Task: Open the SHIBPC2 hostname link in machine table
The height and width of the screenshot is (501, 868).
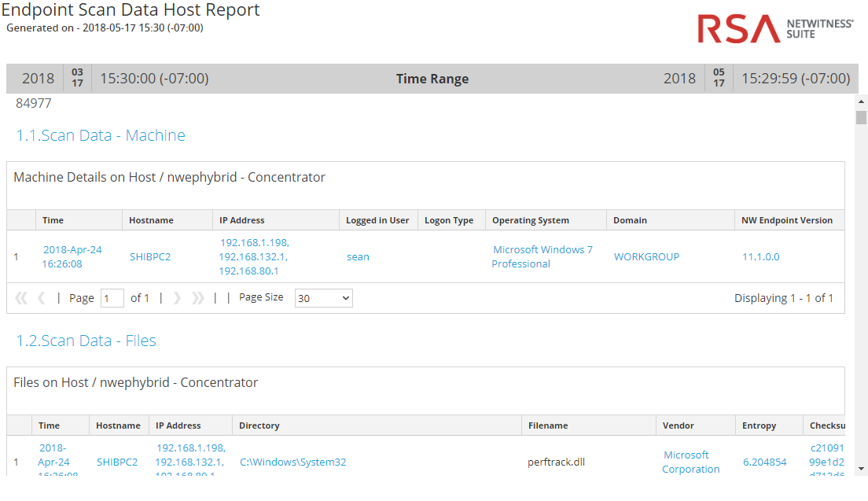Action: 149,256
